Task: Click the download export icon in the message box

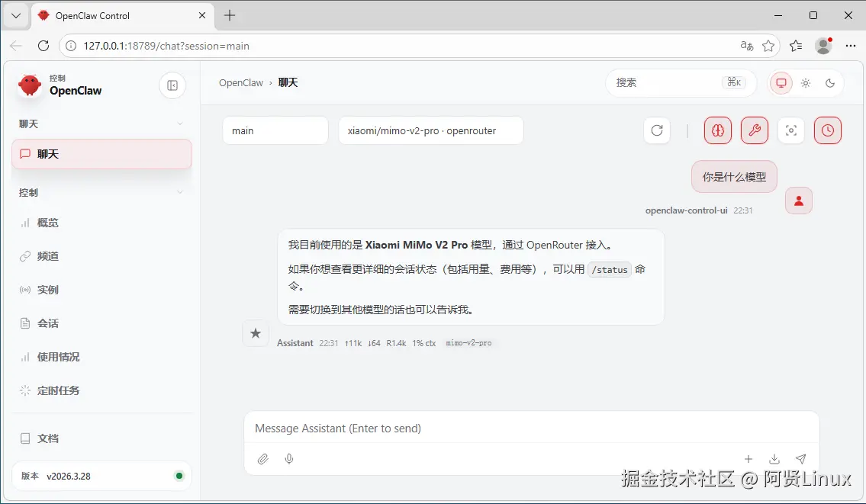Action: click(x=774, y=459)
